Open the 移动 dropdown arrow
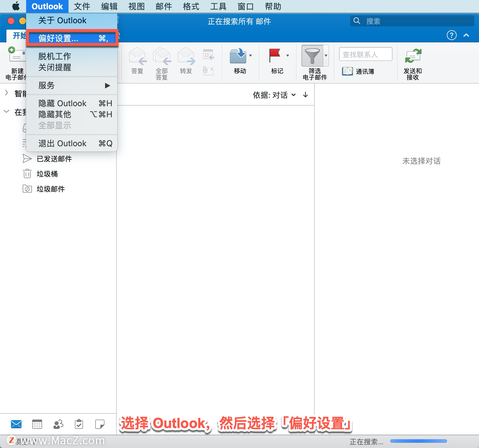Screen dimensions: 479x448 [x=251, y=55]
